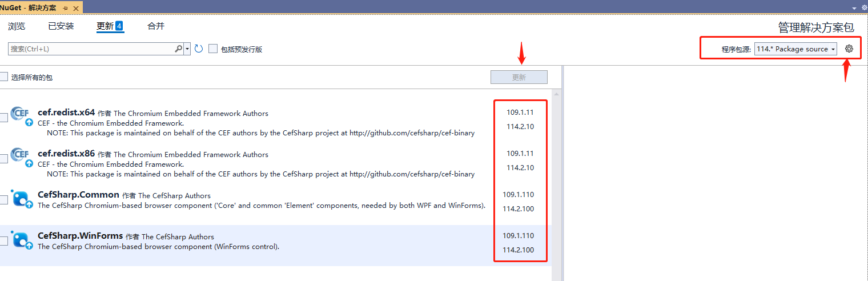Select the cef.redist.x86 package name
The image size is (868, 281).
click(x=66, y=154)
